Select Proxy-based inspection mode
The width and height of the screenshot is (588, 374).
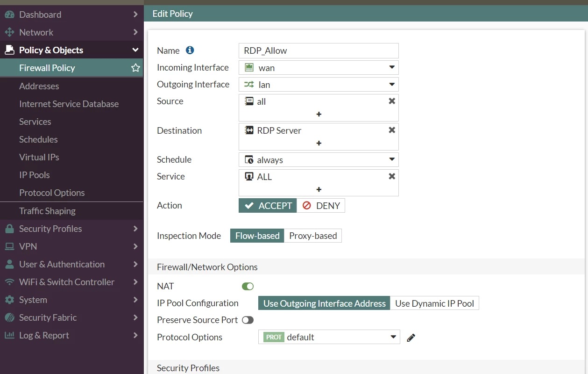pos(313,236)
